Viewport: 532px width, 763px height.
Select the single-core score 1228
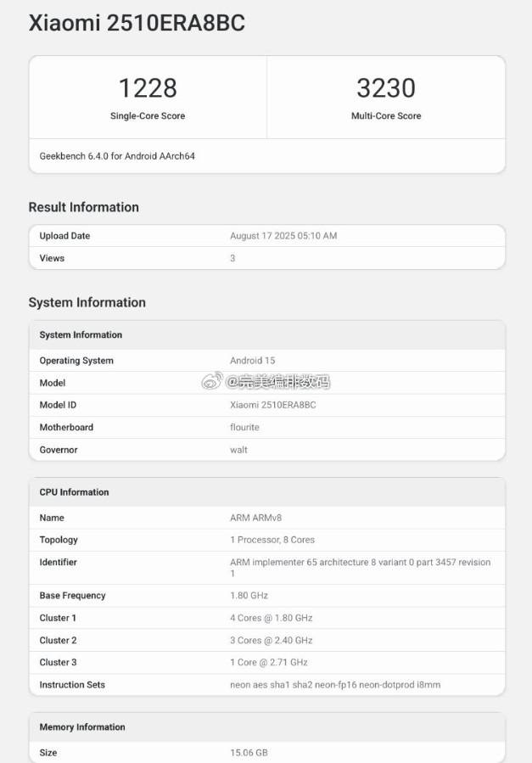click(148, 87)
